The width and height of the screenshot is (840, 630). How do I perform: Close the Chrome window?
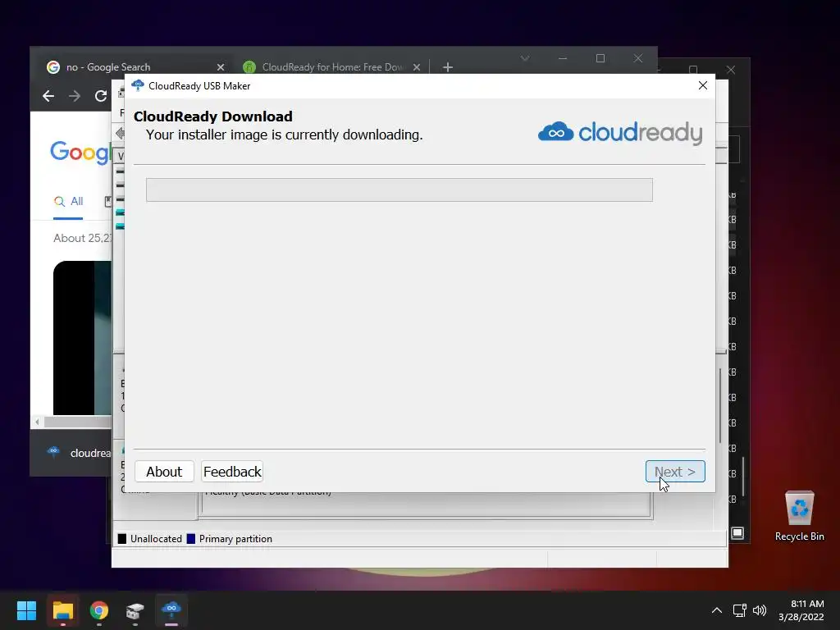pyautogui.click(x=638, y=58)
